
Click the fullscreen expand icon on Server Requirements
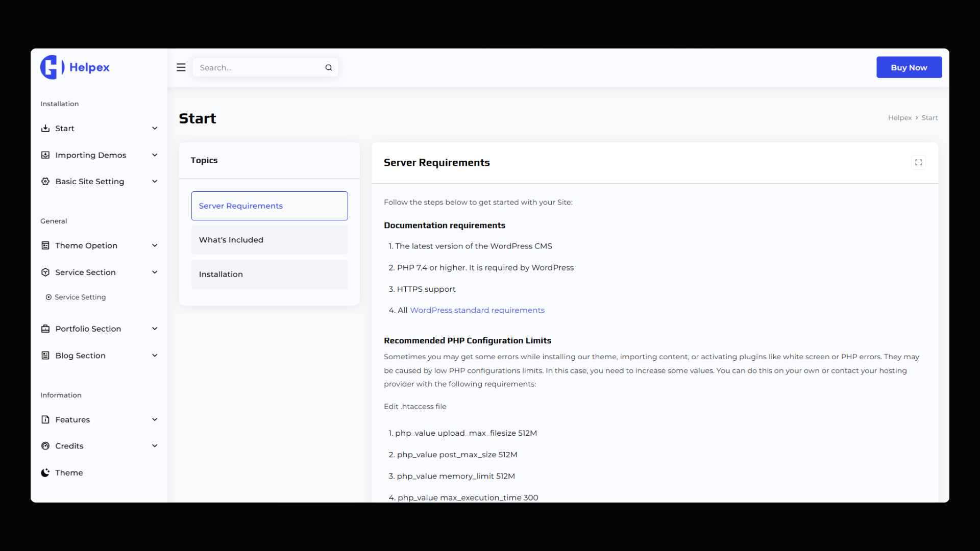pyautogui.click(x=918, y=162)
